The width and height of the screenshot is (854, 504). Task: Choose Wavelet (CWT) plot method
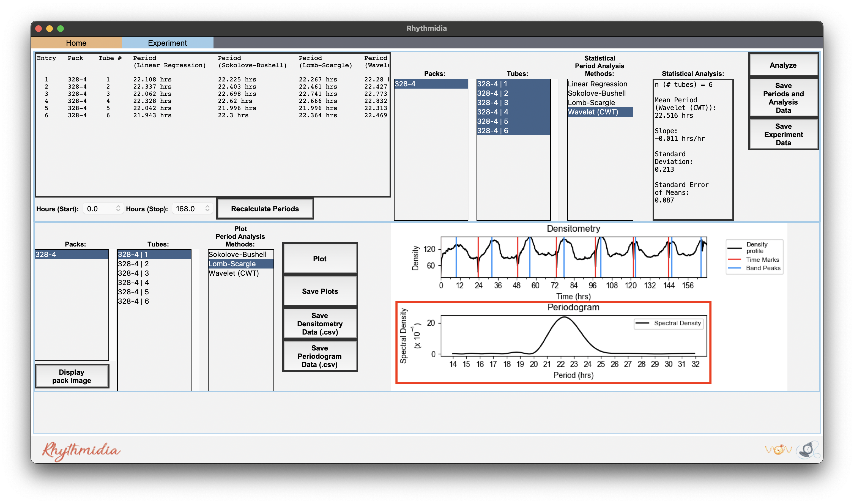241,273
